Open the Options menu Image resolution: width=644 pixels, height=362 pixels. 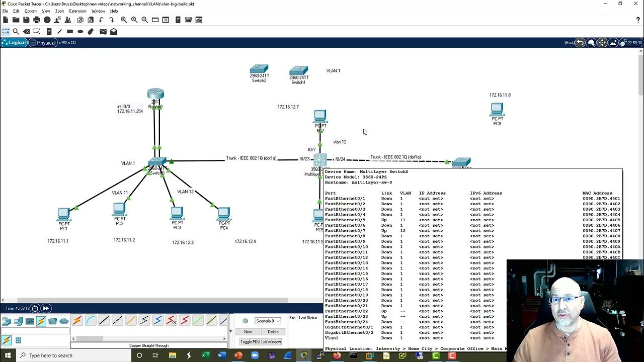31,11
